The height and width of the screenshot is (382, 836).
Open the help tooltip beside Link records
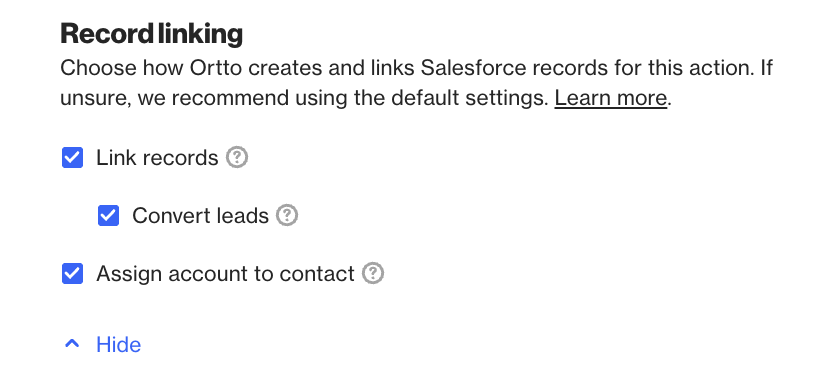[237, 157]
